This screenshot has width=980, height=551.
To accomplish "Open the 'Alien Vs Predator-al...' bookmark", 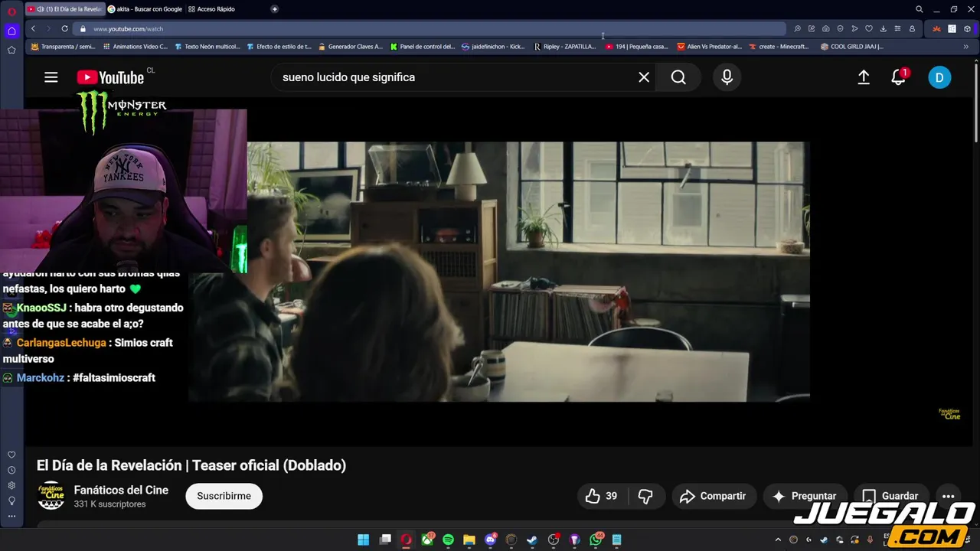I will coord(709,47).
